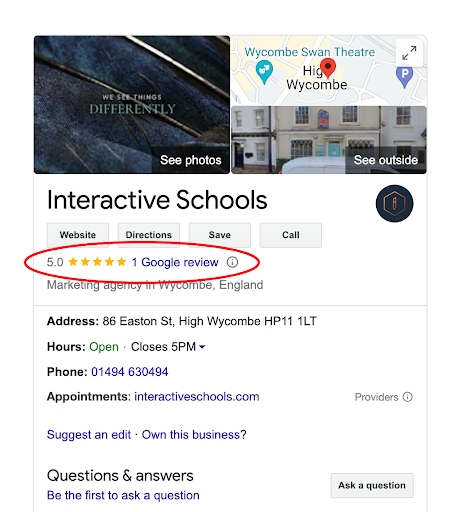
Task: Click the Wycombe Swan Theatre marker icon
Action: 264,72
